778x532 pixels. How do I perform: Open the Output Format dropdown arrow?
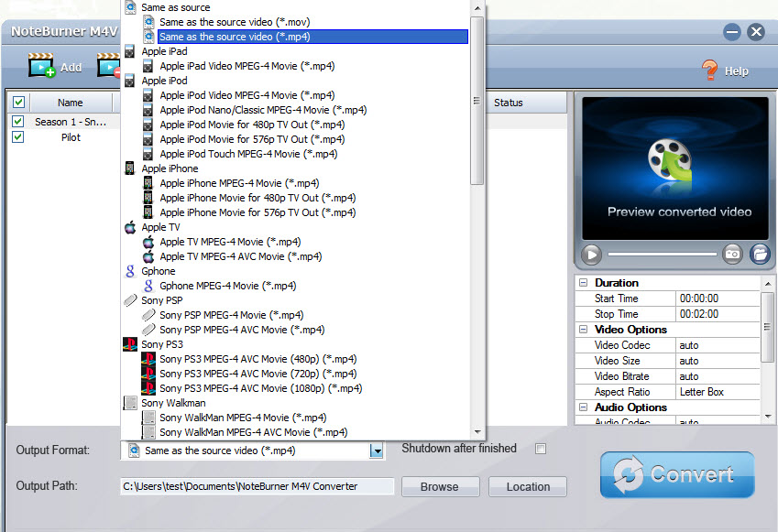point(377,451)
